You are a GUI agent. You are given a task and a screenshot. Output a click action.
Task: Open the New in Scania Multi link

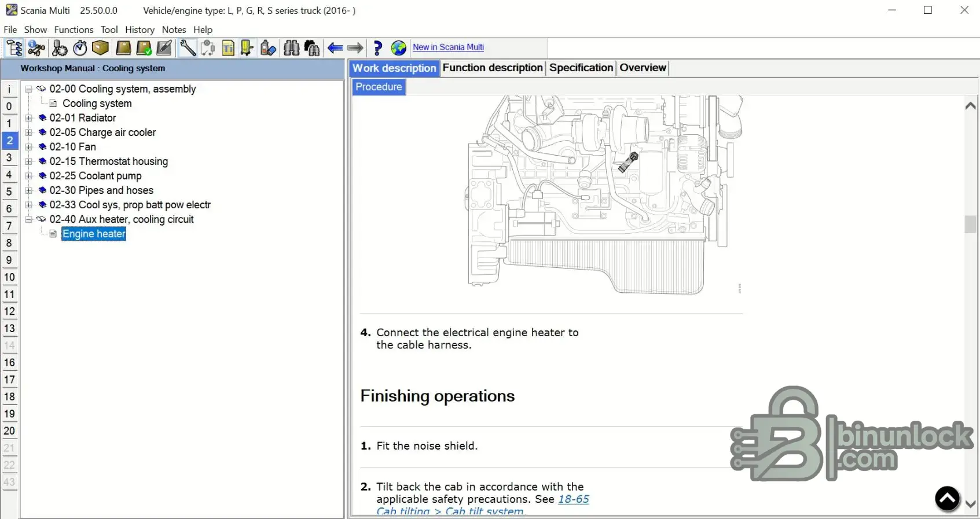pyautogui.click(x=448, y=47)
